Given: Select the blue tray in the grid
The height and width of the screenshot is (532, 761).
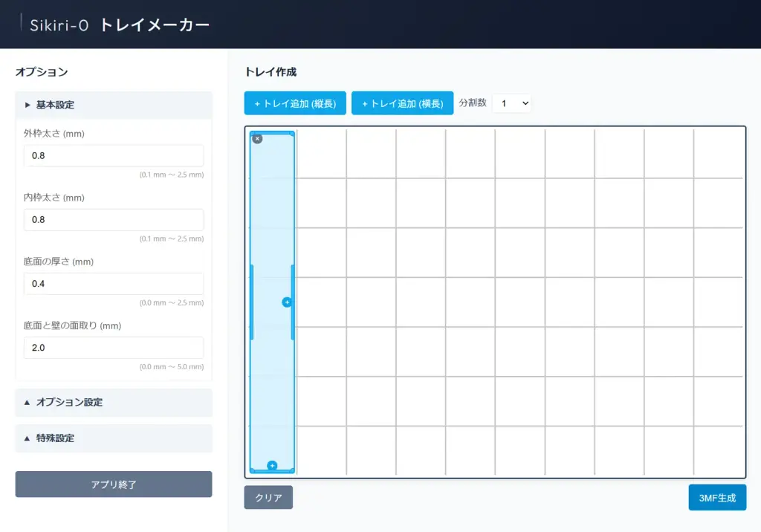Looking at the screenshot, I should 271,223.
